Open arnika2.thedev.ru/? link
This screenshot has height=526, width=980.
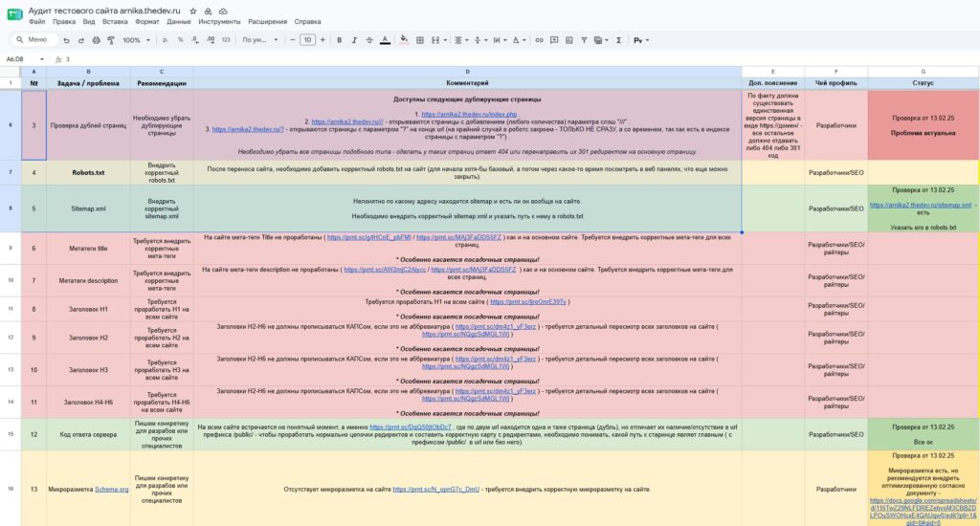point(248,129)
